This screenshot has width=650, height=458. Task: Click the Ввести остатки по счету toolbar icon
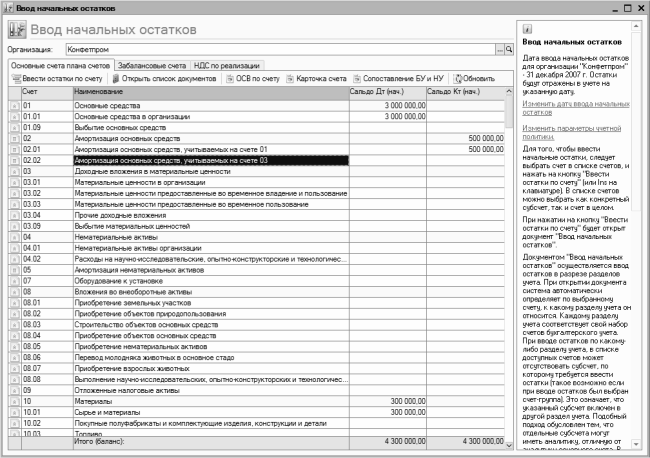(x=16, y=78)
